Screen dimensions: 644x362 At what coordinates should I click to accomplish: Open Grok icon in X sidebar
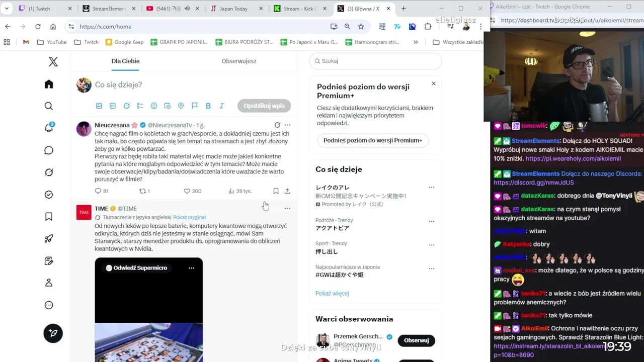49,172
